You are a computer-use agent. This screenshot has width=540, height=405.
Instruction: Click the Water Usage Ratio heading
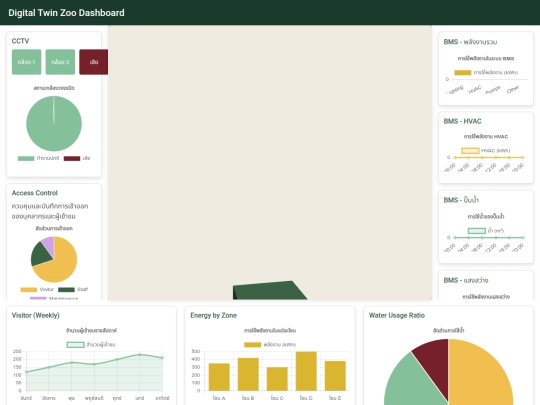[x=397, y=315]
